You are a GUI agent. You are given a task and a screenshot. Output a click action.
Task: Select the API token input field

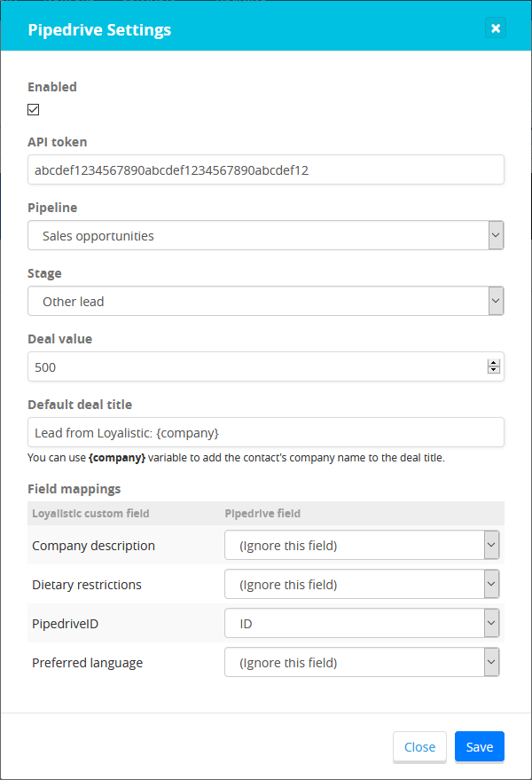[x=266, y=169]
